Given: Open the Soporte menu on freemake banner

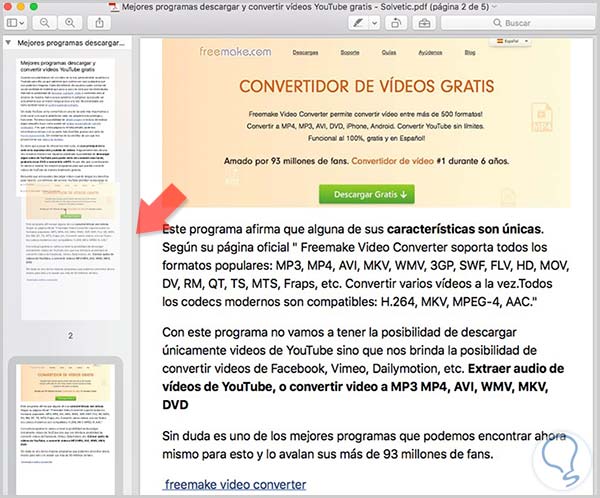Looking at the screenshot, I should point(350,52).
